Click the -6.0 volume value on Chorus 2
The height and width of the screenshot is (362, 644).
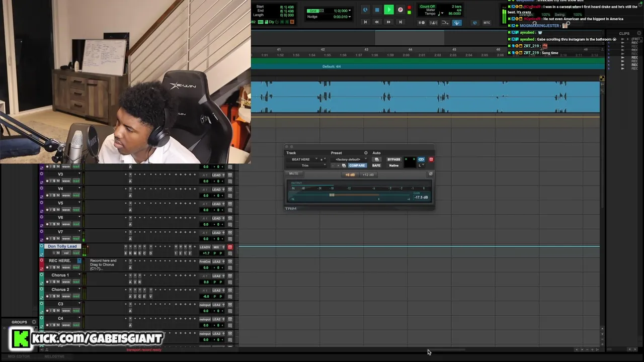tap(206, 297)
